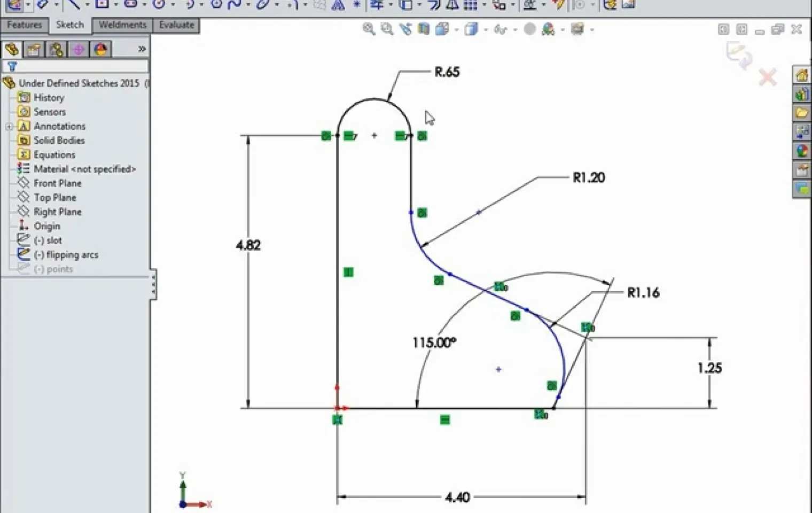Open the ConfigurationManager panel tab
Viewport: 812px width, 513px height.
56,50
